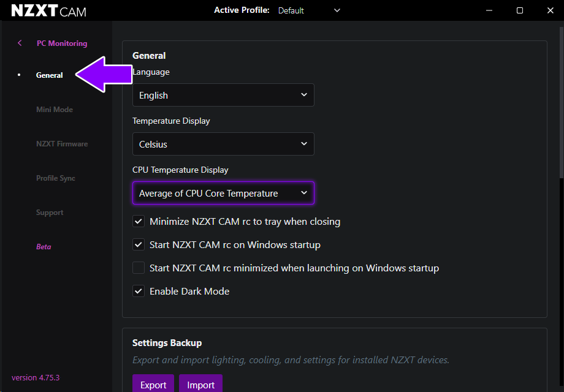Select Profile Sync in the sidebar
This screenshot has height=392, width=564.
coord(56,178)
